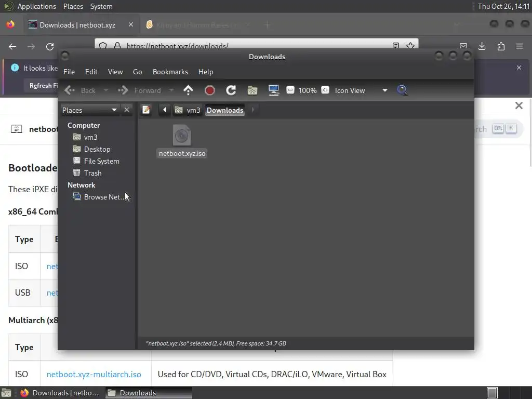Viewport: 532px width, 399px height.
Task: Toggle location text entry edit icon
Action: click(x=146, y=110)
